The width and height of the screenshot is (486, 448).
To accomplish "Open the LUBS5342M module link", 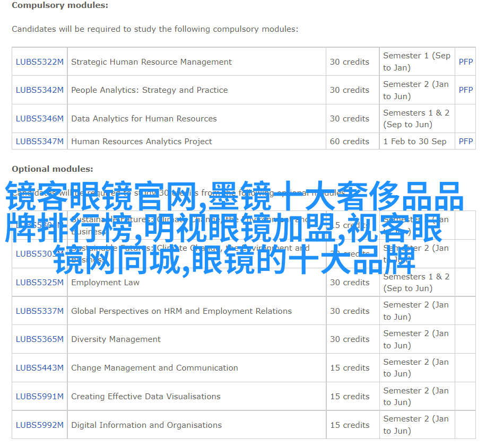I will click(x=40, y=90).
